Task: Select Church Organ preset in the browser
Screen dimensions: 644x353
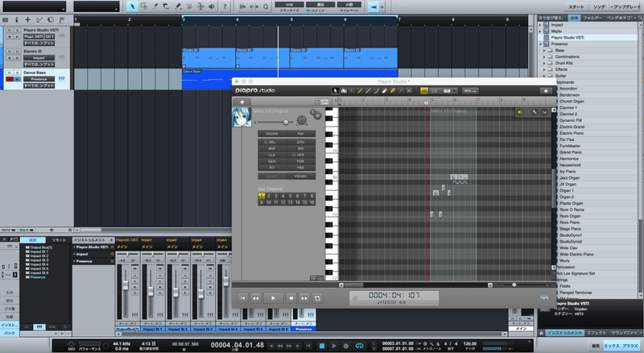Action: coord(572,102)
